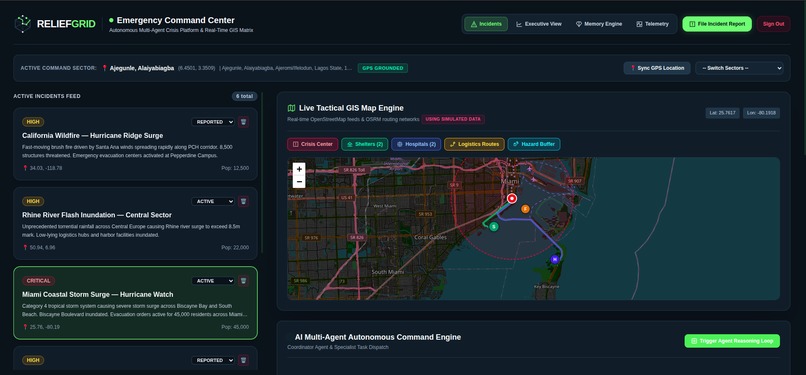Delete the Rhine River Flash Inundation incident
Screen dimensions: 806x375
[x=243, y=201]
